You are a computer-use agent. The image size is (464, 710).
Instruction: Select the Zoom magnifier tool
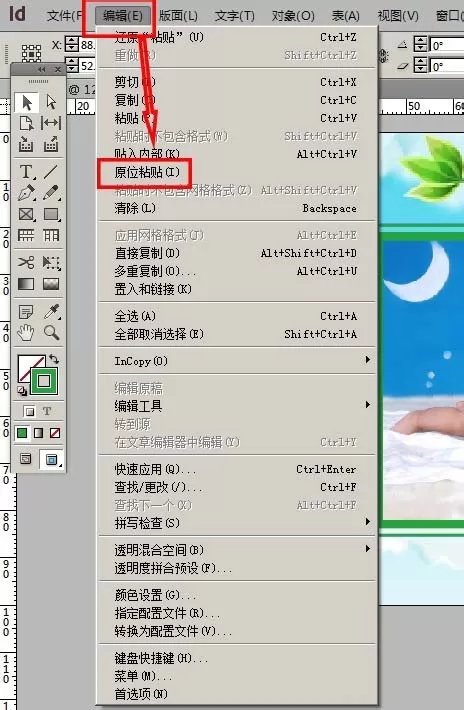[x=51, y=333]
